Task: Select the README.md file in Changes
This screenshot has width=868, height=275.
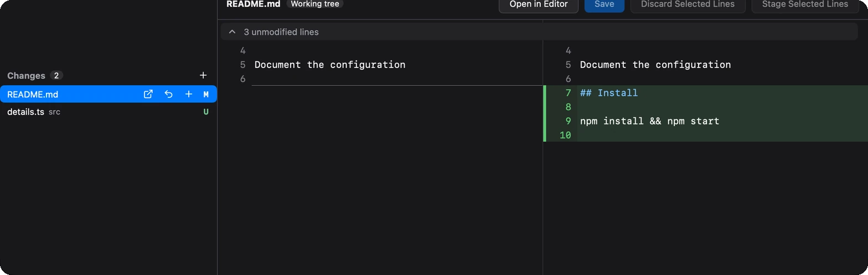Action: [x=108, y=94]
